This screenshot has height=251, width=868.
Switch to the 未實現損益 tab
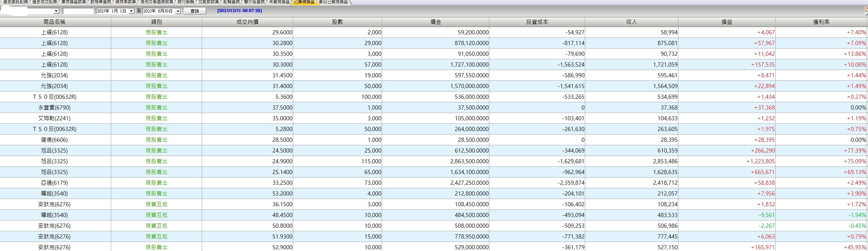(x=279, y=2)
